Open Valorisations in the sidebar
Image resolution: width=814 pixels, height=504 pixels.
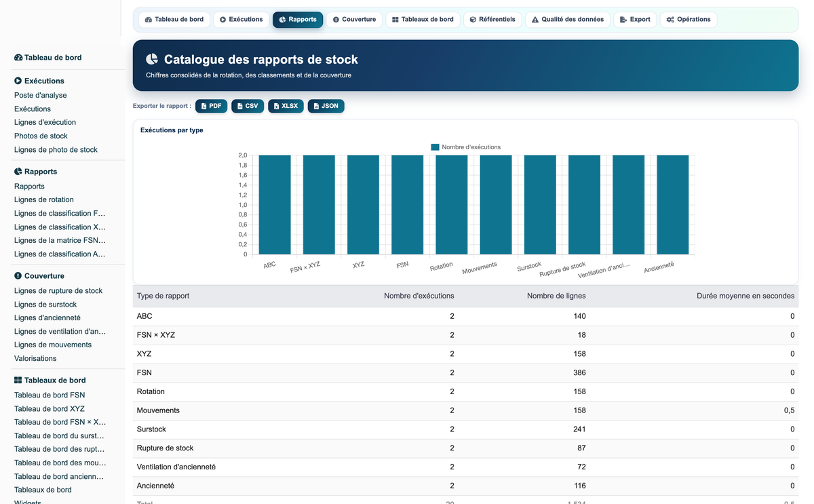35,359
